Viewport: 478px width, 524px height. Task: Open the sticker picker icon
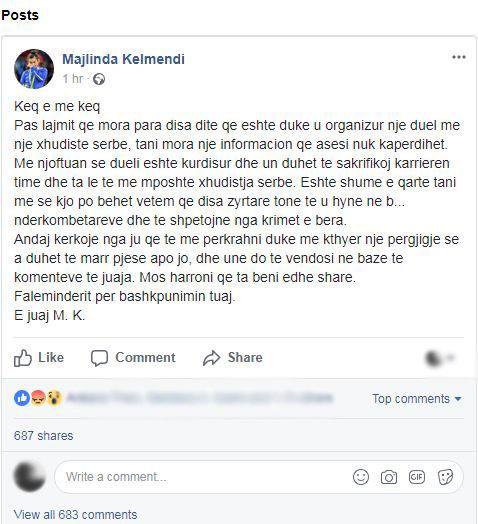(x=445, y=477)
